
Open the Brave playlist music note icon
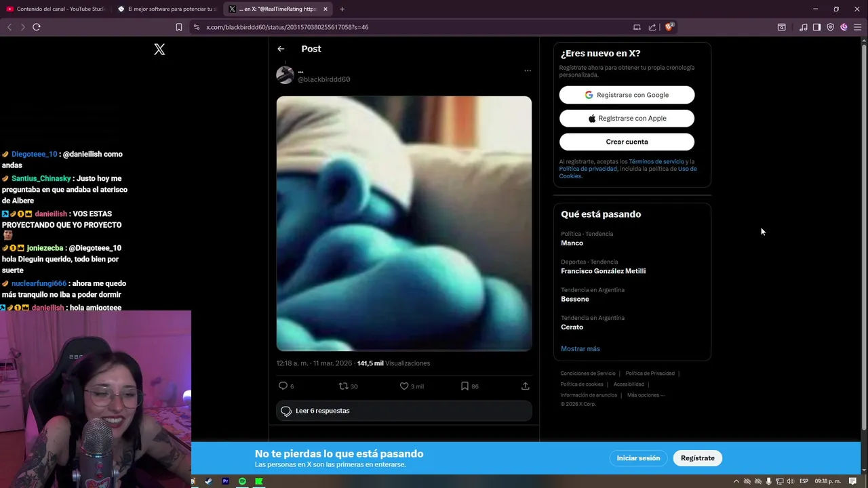(804, 27)
